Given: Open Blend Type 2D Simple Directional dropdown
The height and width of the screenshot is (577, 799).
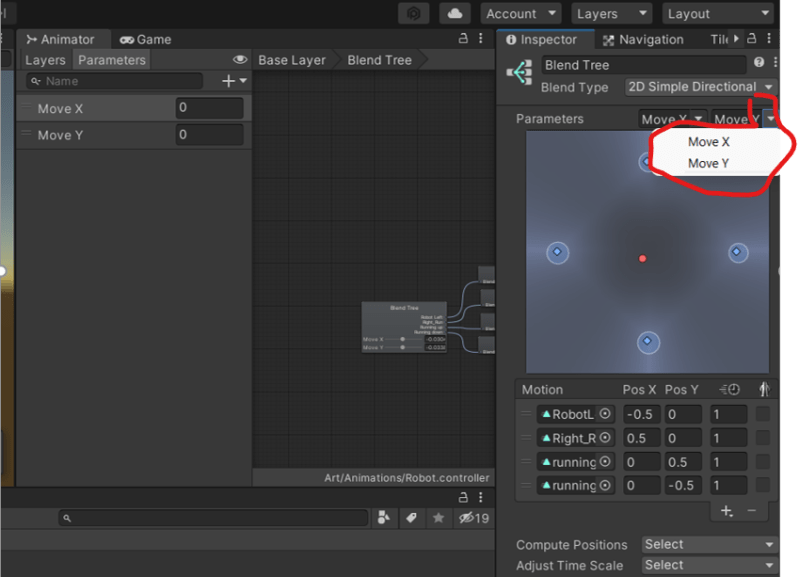Looking at the screenshot, I should coord(700,87).
